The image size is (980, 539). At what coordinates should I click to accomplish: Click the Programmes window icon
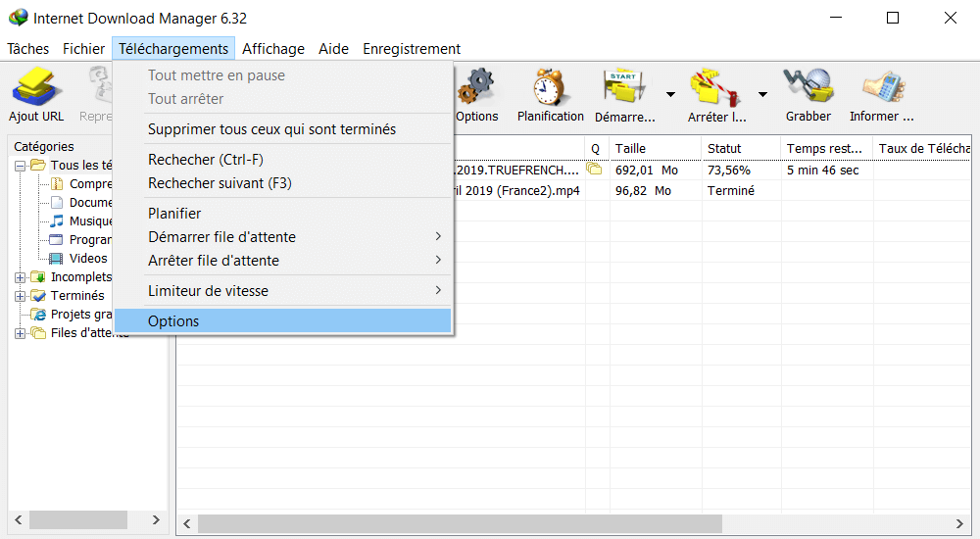pos(56,239)
